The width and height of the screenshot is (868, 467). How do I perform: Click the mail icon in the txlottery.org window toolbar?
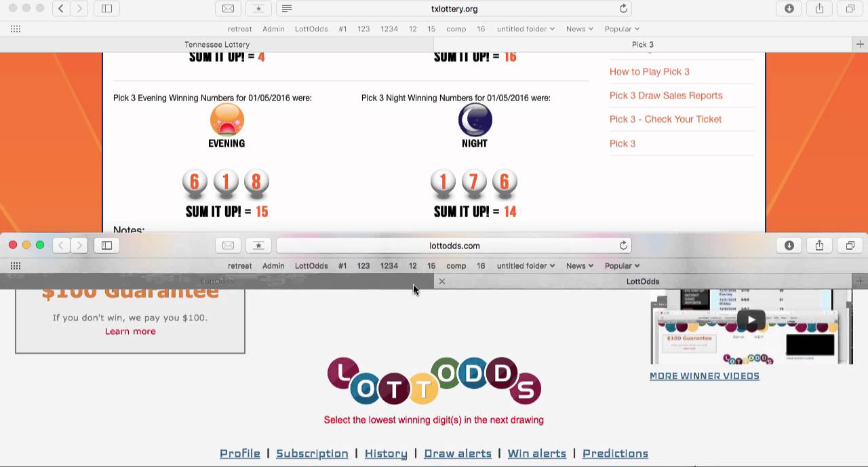[x=229, y=9]
